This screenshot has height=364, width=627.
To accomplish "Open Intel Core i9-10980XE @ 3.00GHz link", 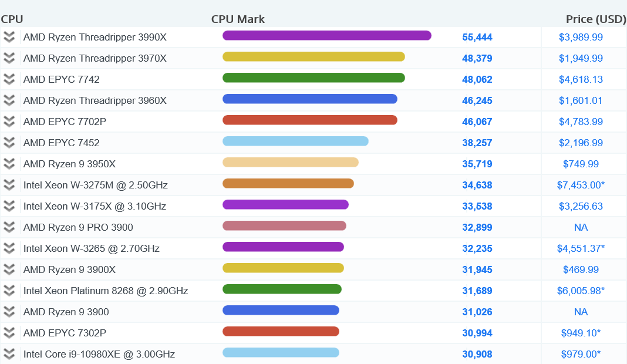I will pyautogui.click(x=99, y=354).
